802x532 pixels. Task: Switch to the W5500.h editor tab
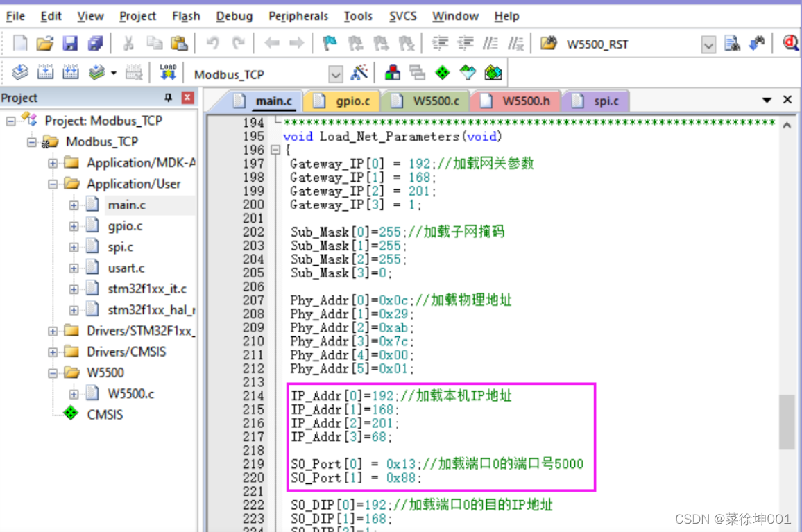515,101
